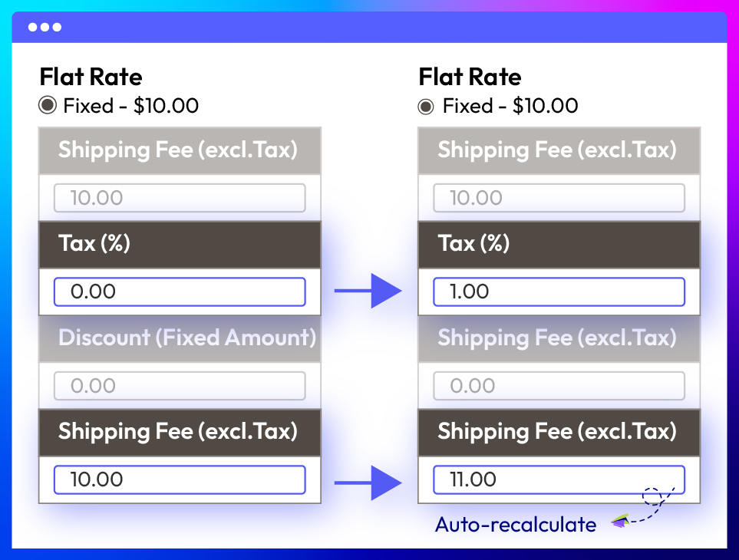
Task: Select the left Fixed - $10.00 radio button
Action: [x=48, y=106]
